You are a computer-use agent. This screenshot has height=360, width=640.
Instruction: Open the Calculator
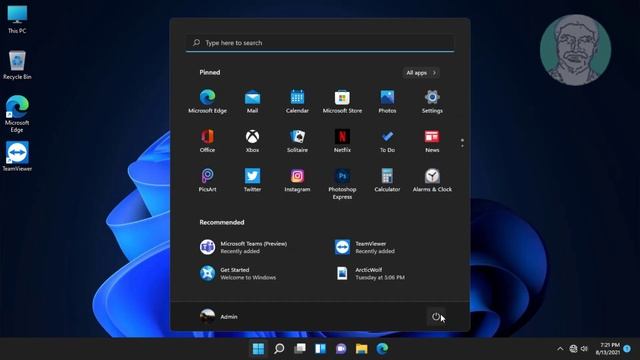(x=387, y=180)
